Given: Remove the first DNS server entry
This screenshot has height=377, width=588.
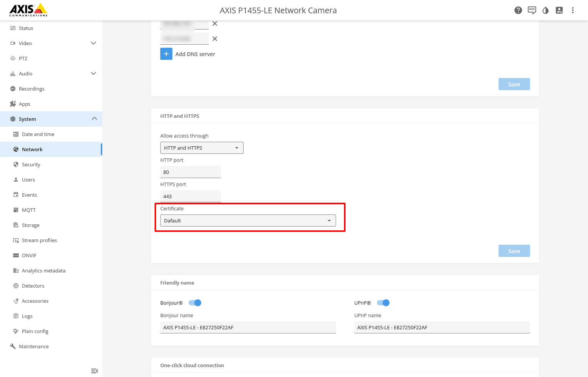Looking at the screenshot, I should [x=215, y=23].
